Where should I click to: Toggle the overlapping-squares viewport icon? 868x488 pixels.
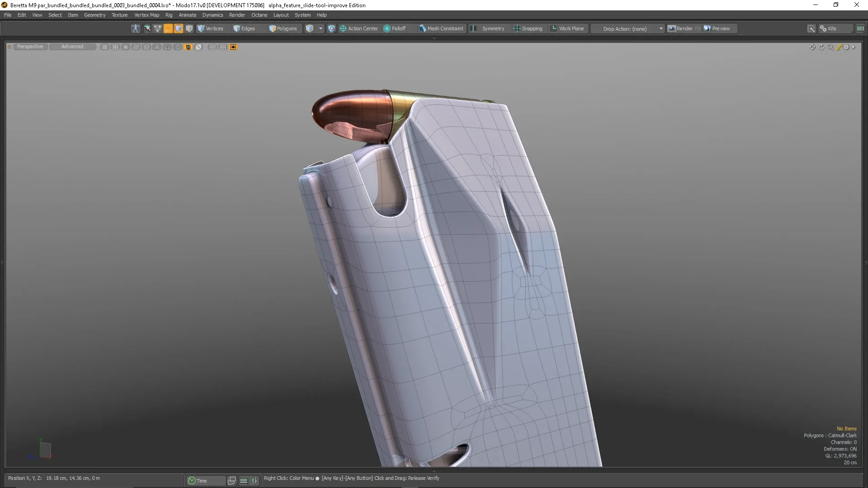tap(146, 47)
